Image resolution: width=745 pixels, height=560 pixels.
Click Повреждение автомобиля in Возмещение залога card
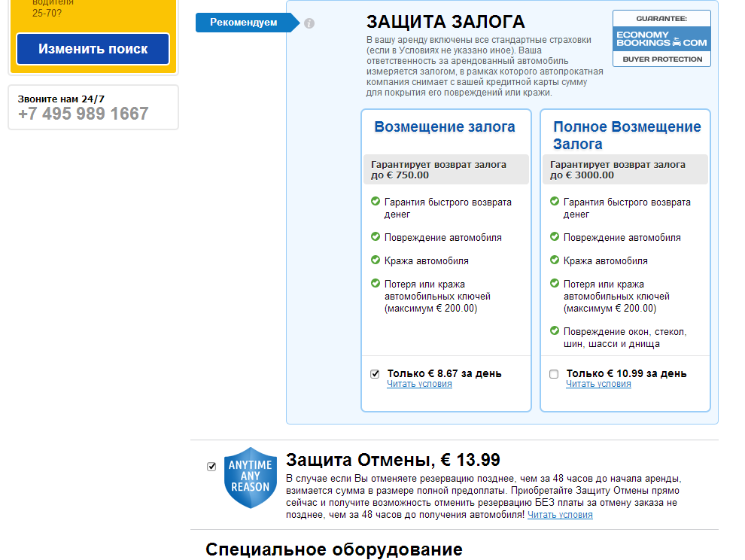[442, 238]
